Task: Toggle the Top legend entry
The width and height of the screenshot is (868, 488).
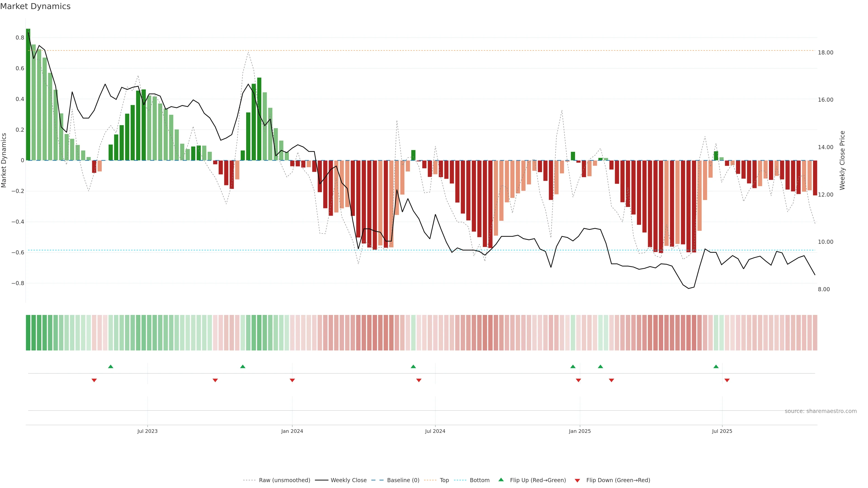Action: (444, 480)
